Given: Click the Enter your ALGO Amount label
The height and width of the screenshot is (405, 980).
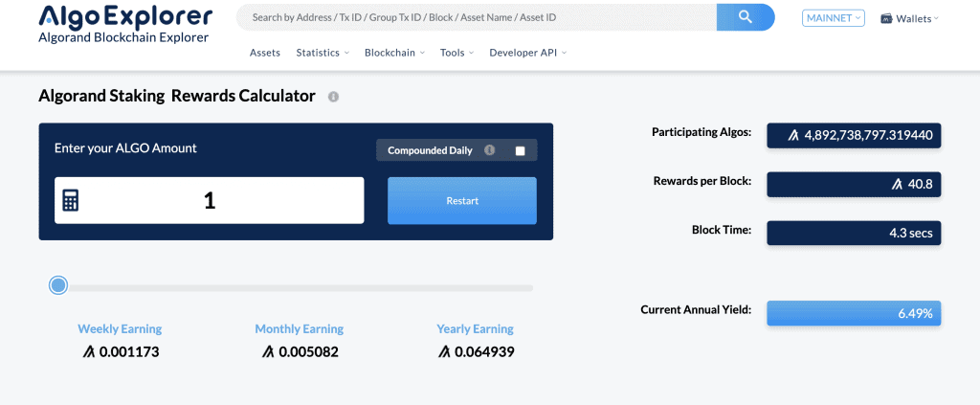Looking at the screenshot, I should (x=125, y=148).
